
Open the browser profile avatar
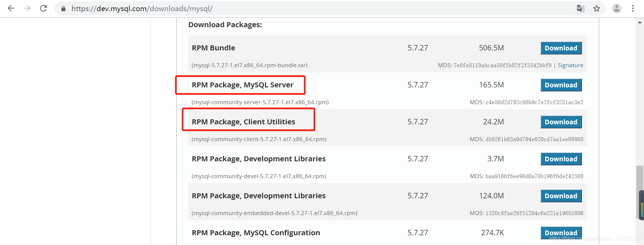(x=616, y=8)
